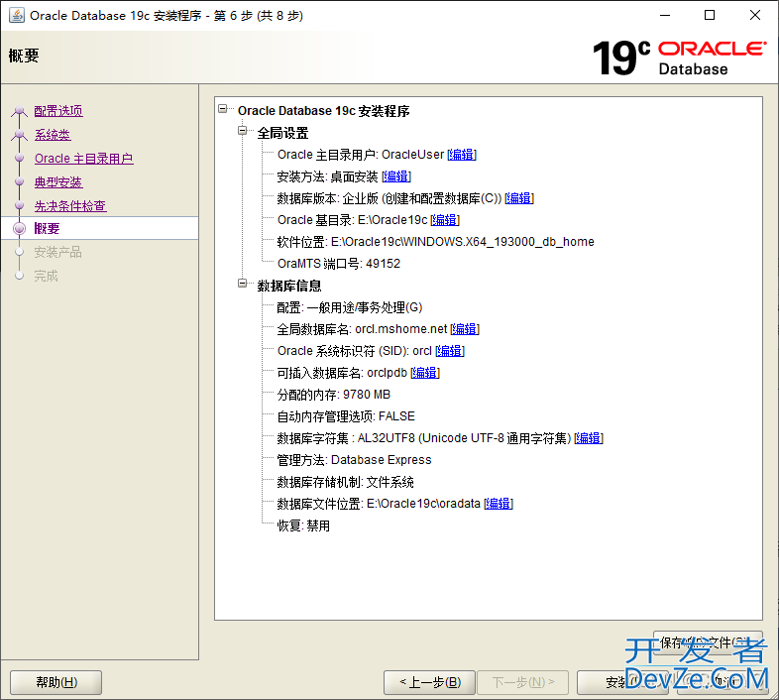Select the 管理方法 Database Express row
779x700 pixels.
pyautogui.click(x=354, y=460)
